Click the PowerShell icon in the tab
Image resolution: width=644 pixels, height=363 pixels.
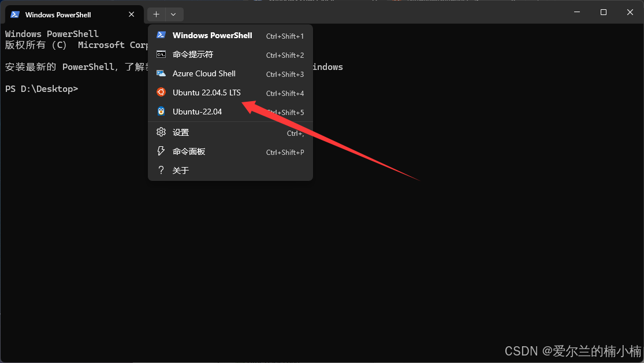tap(15, 14)
